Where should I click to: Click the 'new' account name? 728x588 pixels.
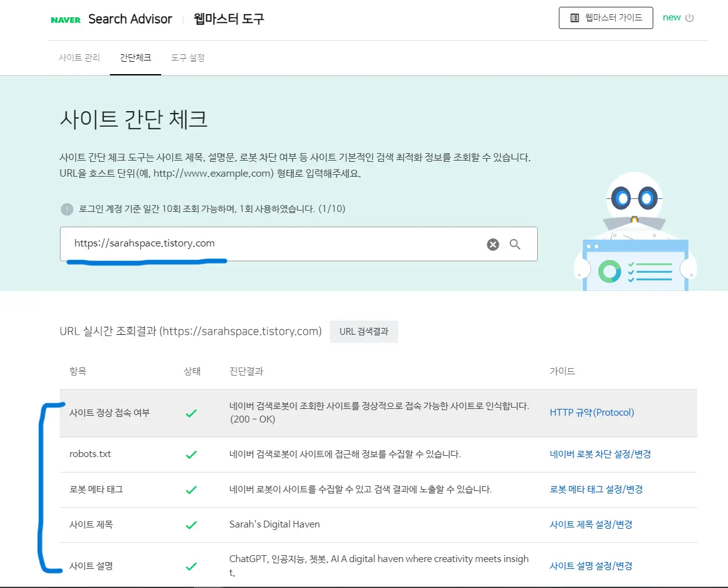pyautogui.click(x=671, y=18)
